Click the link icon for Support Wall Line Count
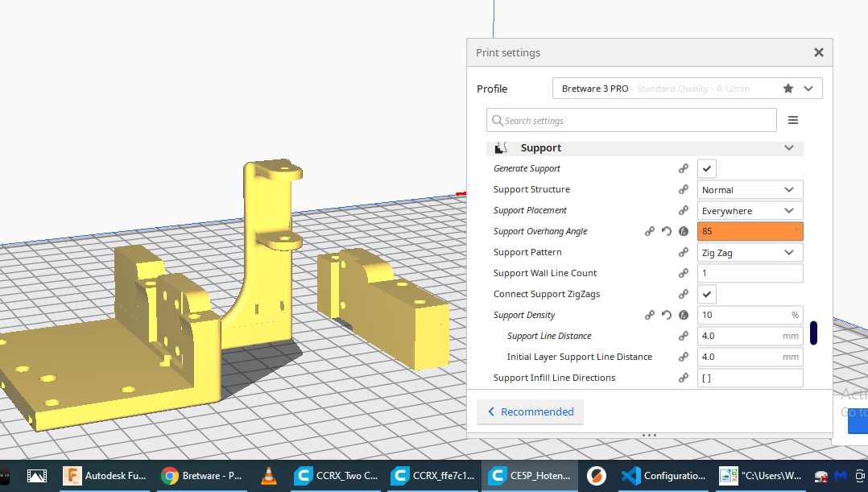The image size is (868, 492). [x=683, y=274]
